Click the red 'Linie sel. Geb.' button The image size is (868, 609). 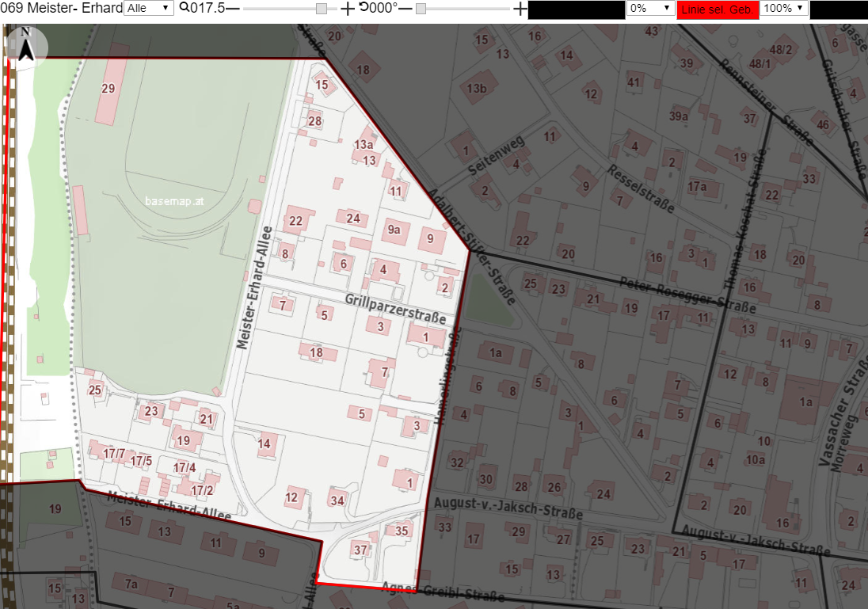(717, 10)
